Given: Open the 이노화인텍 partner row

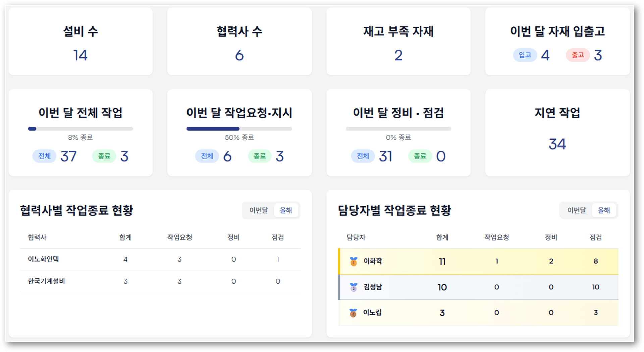Looking at the screenshot, I should tap(43, 259).
